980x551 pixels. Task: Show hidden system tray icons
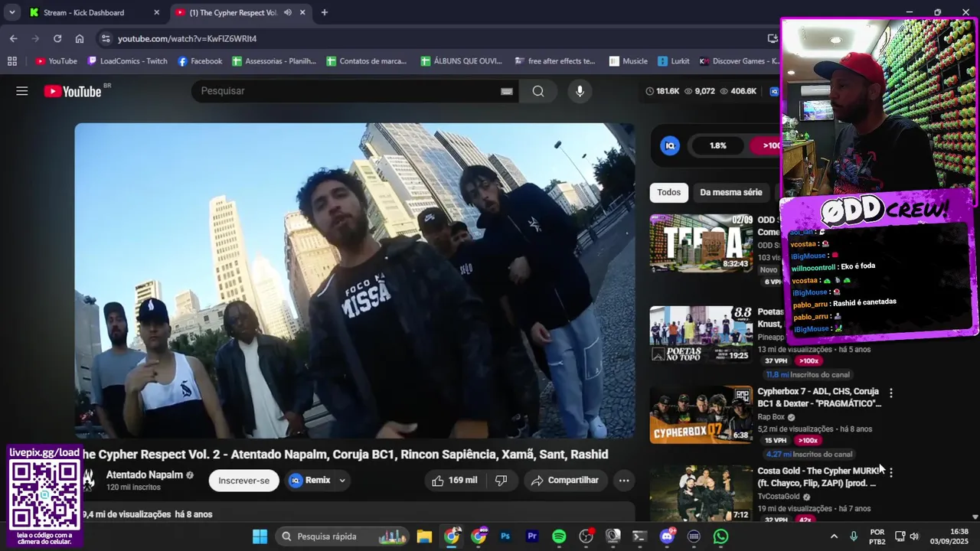tap(834, 536)
